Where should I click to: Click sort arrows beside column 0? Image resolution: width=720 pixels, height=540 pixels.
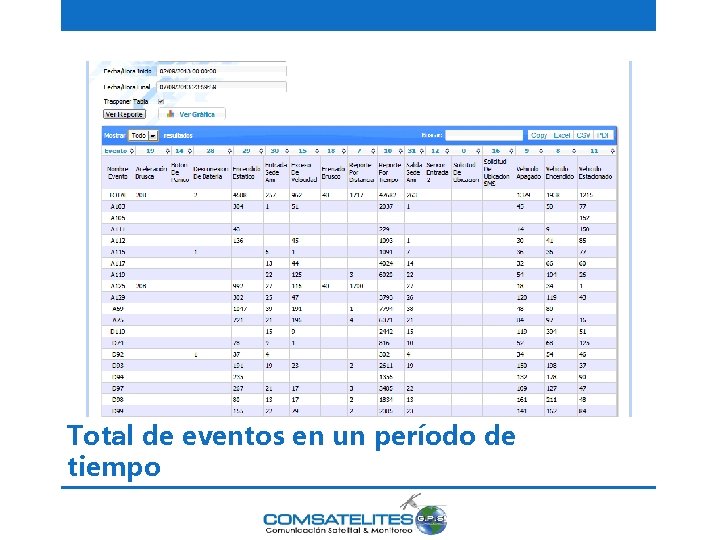click(x=478, y=151)
